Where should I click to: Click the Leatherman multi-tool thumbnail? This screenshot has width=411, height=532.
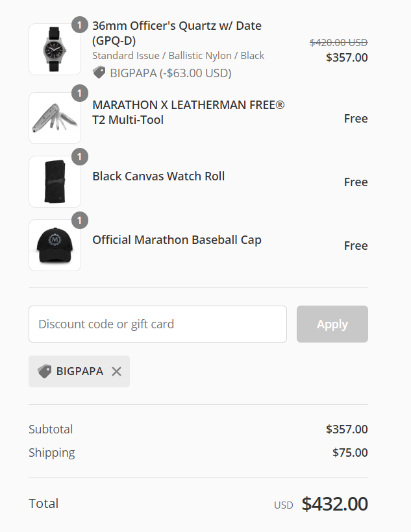(55, 118)
